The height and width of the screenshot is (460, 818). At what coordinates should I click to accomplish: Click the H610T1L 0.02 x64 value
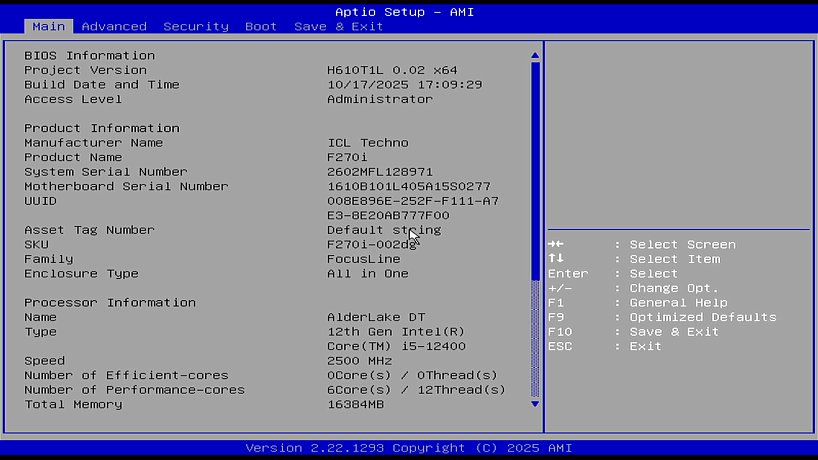pyautogui.click(x=392, y=70)
